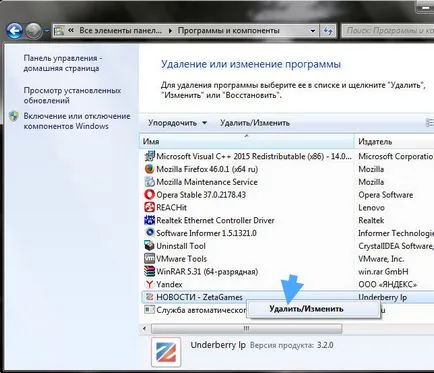Image resolution: width=434 pixels, height=373 pixels.
Task: Select 'Служба автоматическог...' entry name
Action: click(x=201, y=310)
